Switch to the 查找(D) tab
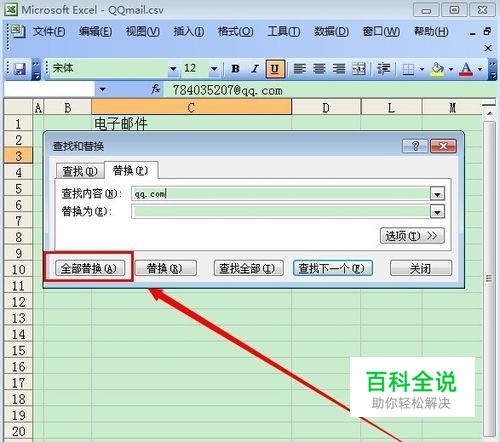The image size is (500, 442). click(x=80, y=171)
